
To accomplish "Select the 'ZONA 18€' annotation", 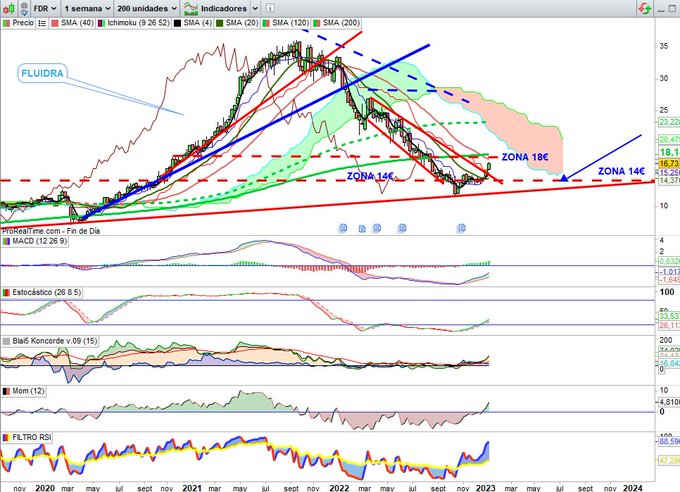I will coord(525,157).
